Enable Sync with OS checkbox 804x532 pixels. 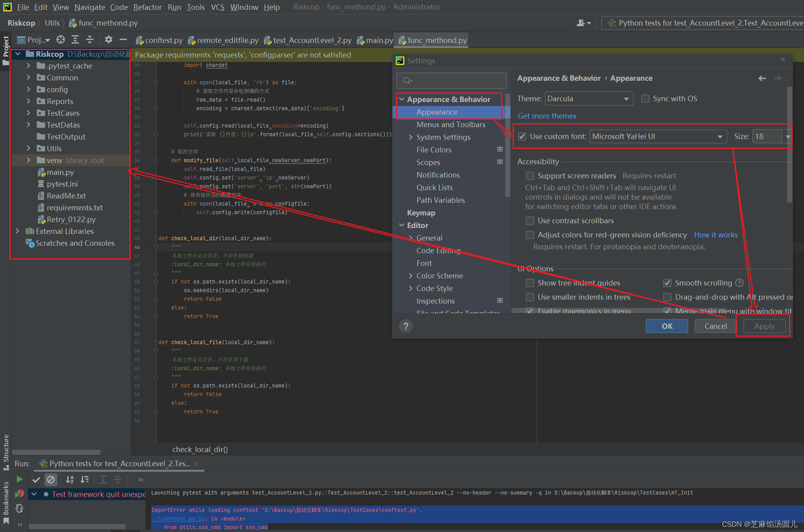point(645,99)
